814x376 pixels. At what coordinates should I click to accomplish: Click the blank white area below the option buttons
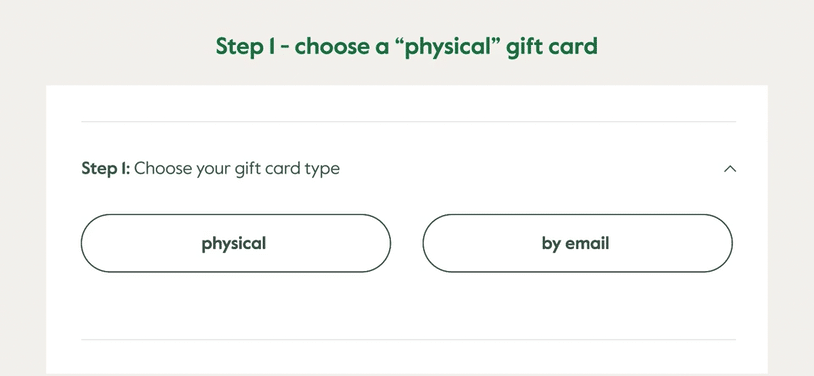coord(409,305)
